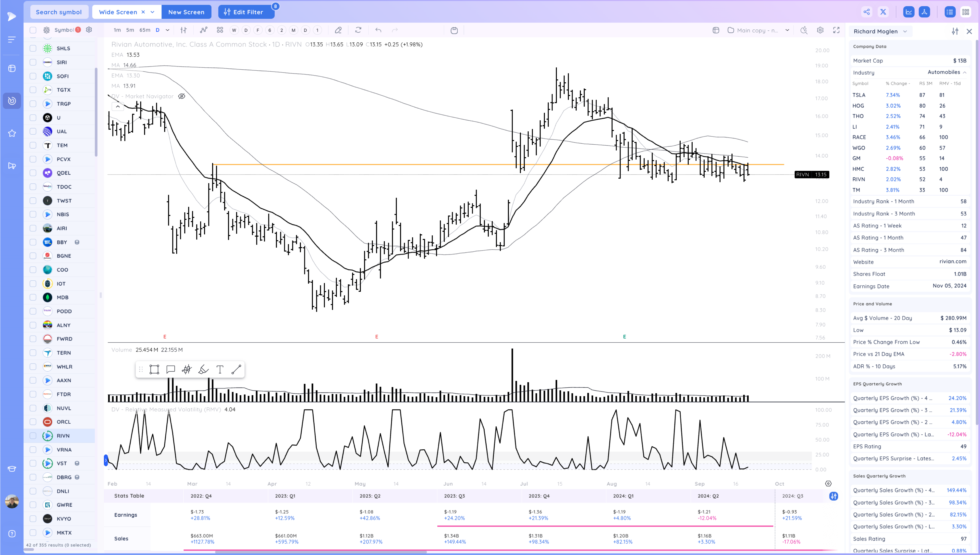Viewport: 980px width, 555px height.
Task: Open the Wide Screen dropdown arrow
Action: [152, 12]
